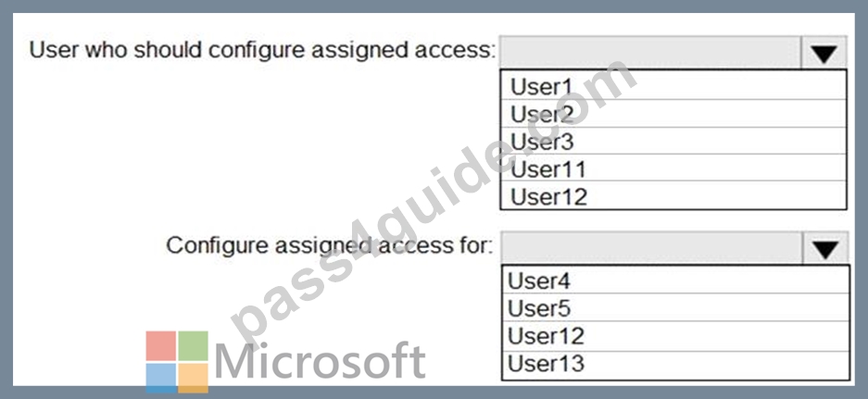Click the green square of the Microsoft logo
The width and height of the screenshot is (868, 399).
coord(194,346)
